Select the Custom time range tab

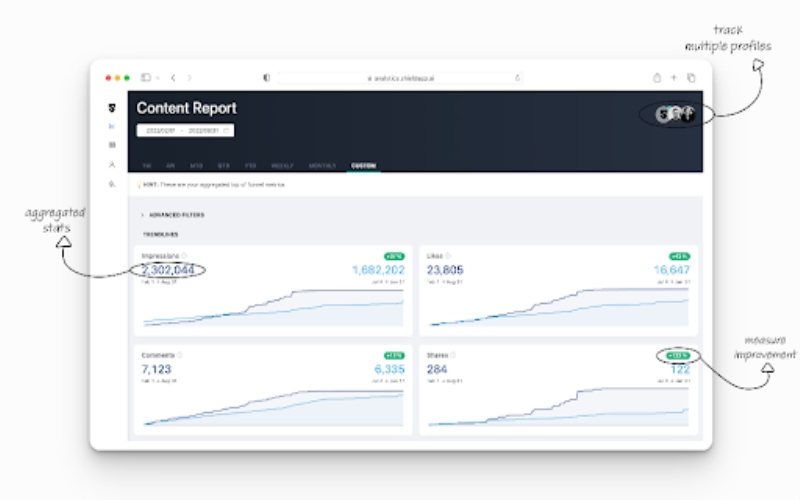(x=363, y=165)
